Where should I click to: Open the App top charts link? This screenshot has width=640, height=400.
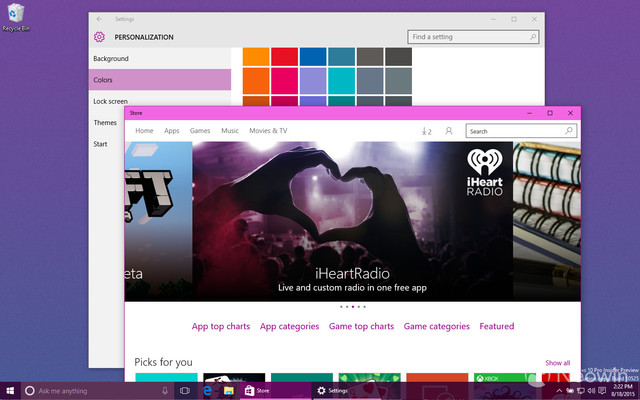221,326
